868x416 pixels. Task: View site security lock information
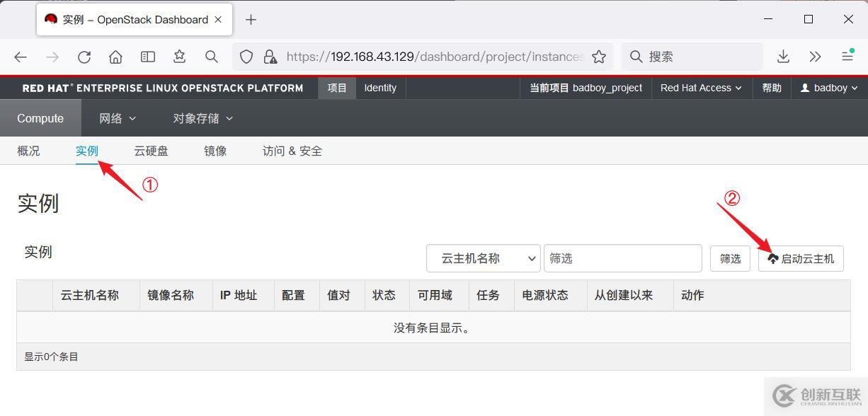tap(270, 57)
